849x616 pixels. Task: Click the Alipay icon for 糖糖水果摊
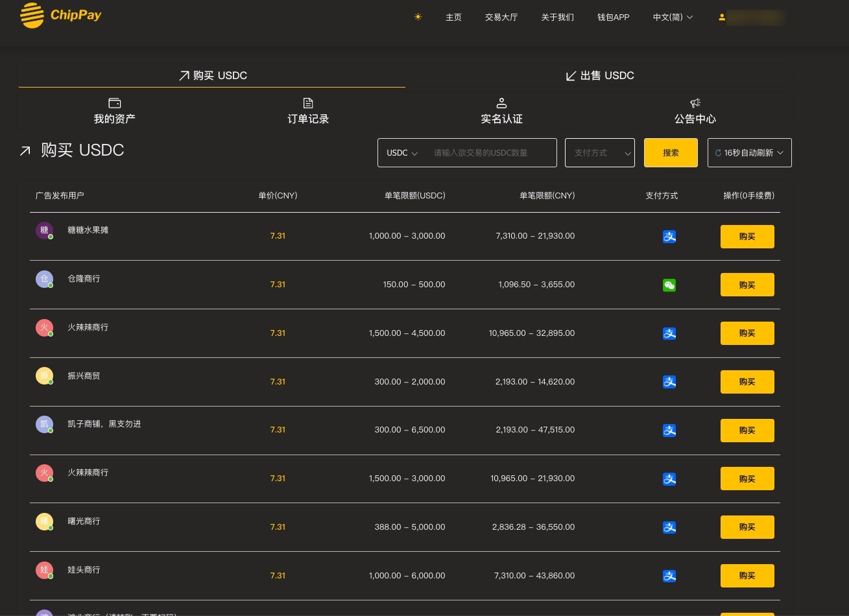[669, 237]
